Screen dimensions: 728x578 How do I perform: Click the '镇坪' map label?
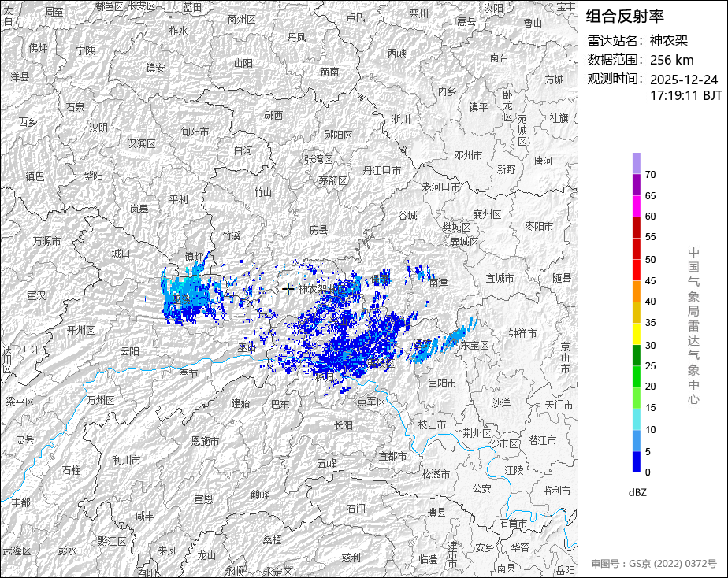194,257
